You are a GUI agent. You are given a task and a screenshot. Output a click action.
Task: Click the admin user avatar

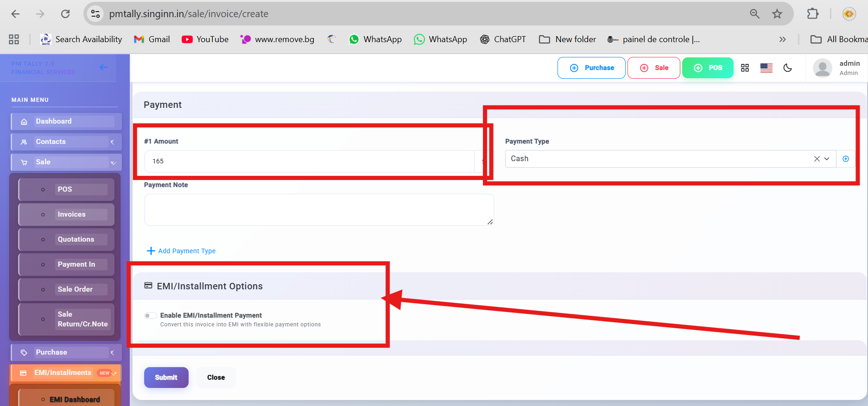[x=822, y=68]
